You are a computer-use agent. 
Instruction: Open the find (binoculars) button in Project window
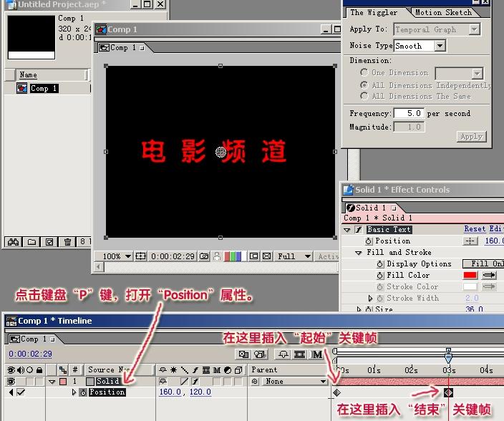[x=13, y=242]
